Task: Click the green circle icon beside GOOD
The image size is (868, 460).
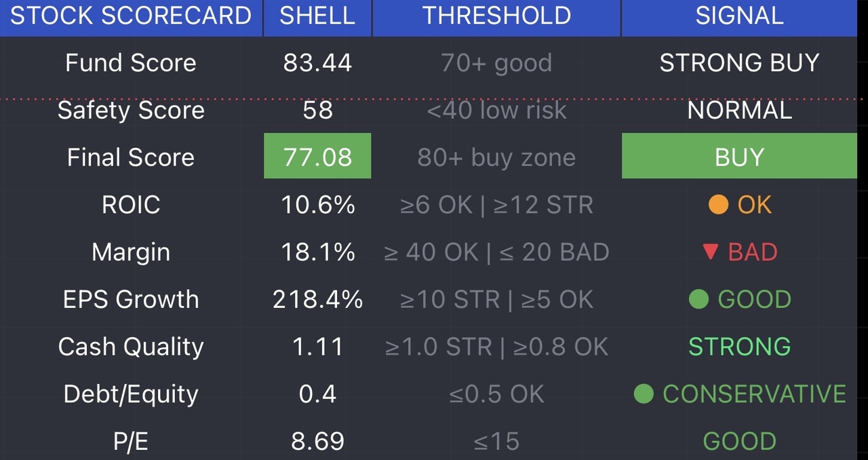Action: pyautogui.click(x=698, y=299)
